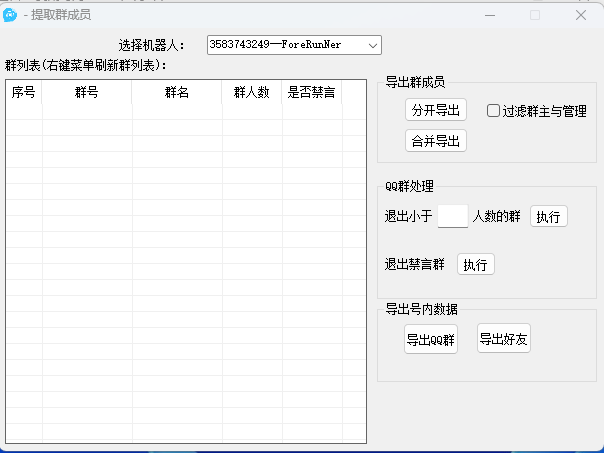Close the 提取群成员 window
This screenshot has width=604, height=453.
pyautogui.click(x=581, y=15)
